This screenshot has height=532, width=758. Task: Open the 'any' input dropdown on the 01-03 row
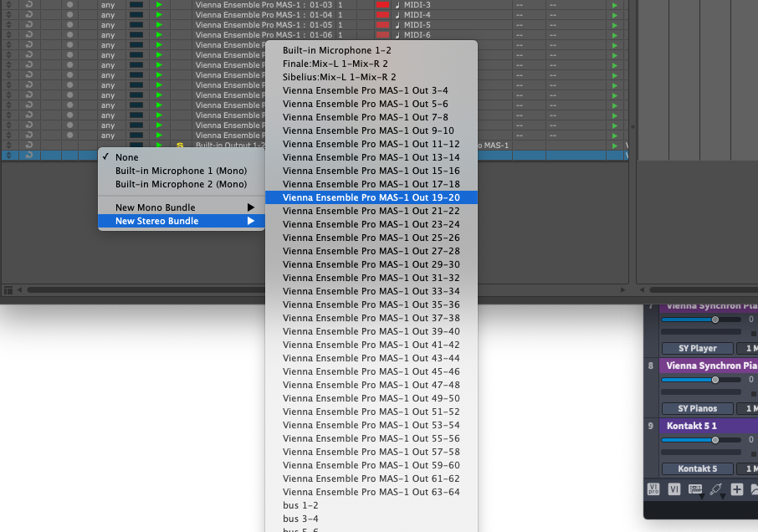pyautogui.click(x=108, y=5)
